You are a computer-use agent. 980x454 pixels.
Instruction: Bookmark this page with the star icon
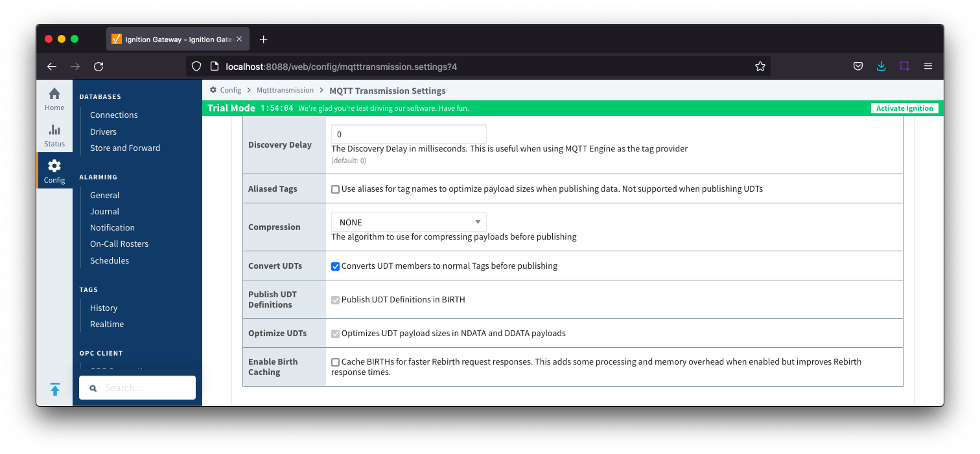point(760,66)
